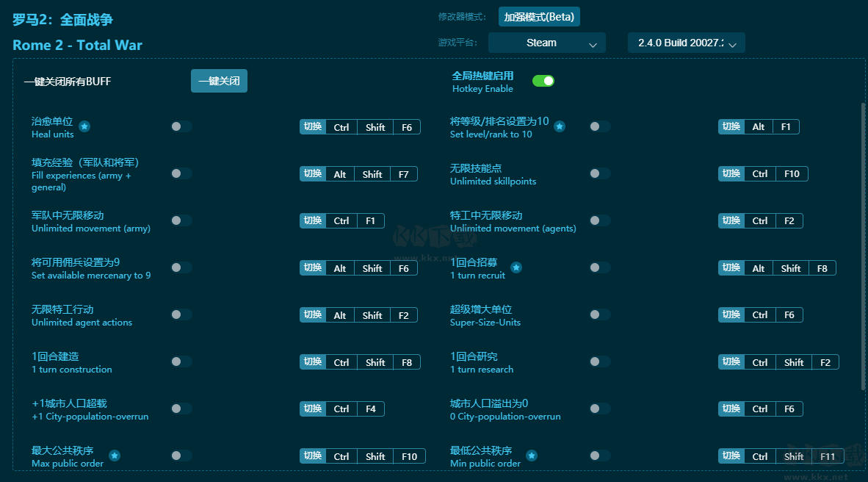Image resolution: width=868 pixels, height=482 pixels.
Task: Click 切换 button for mercenary to 9
Action: (x=313, y=268)
